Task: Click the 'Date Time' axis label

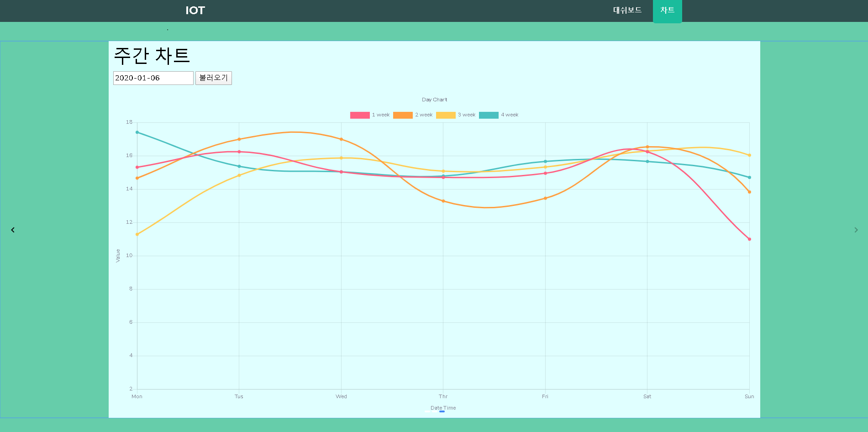Action: pyautogui.click(x=443, y=408)
